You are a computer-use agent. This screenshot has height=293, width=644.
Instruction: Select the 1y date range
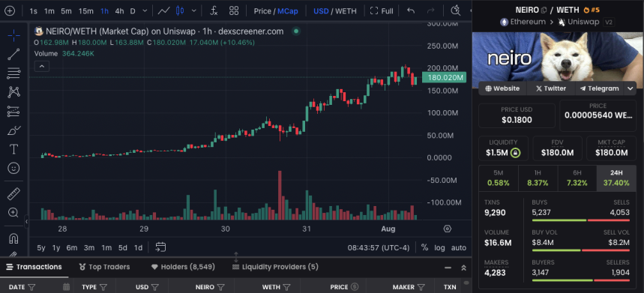click(x=56, y=247)
